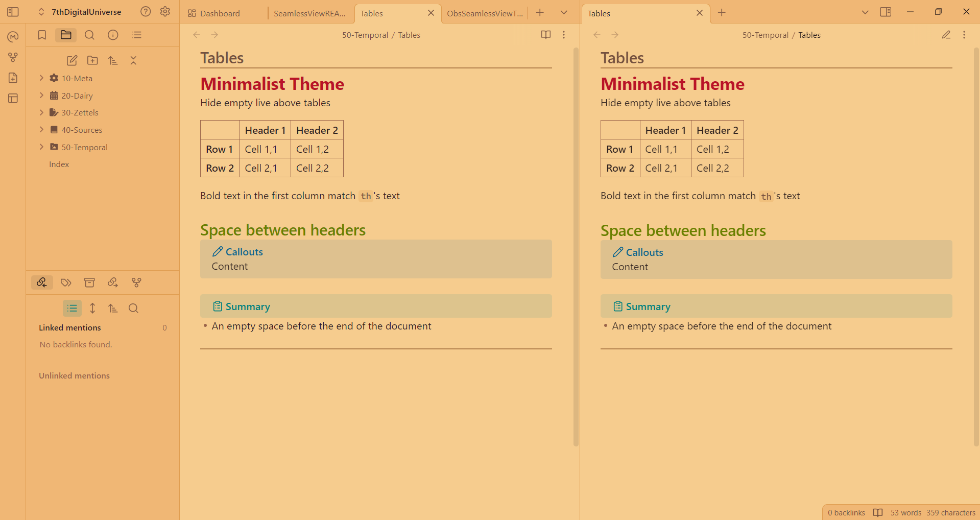
Task: Select the backlinks panel tab icon
Action: click(x=42, y=282)
